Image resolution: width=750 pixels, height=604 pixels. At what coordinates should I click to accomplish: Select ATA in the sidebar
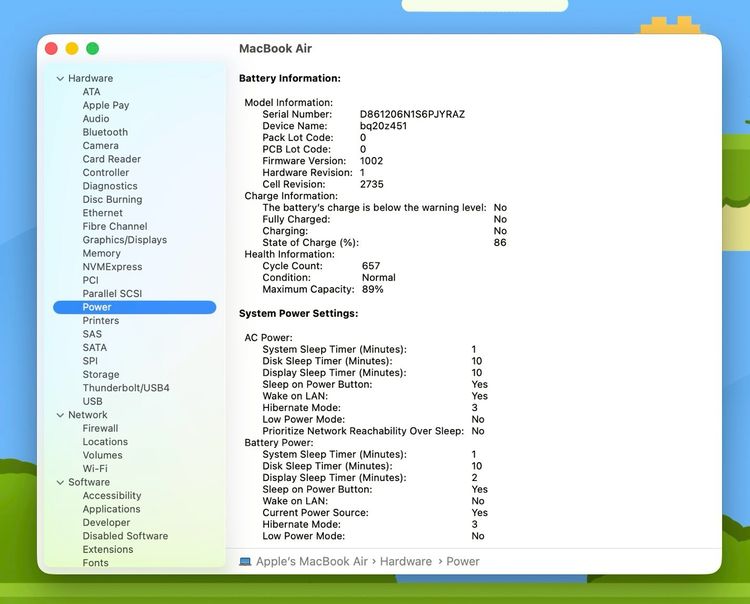click(x=91, y=92)
